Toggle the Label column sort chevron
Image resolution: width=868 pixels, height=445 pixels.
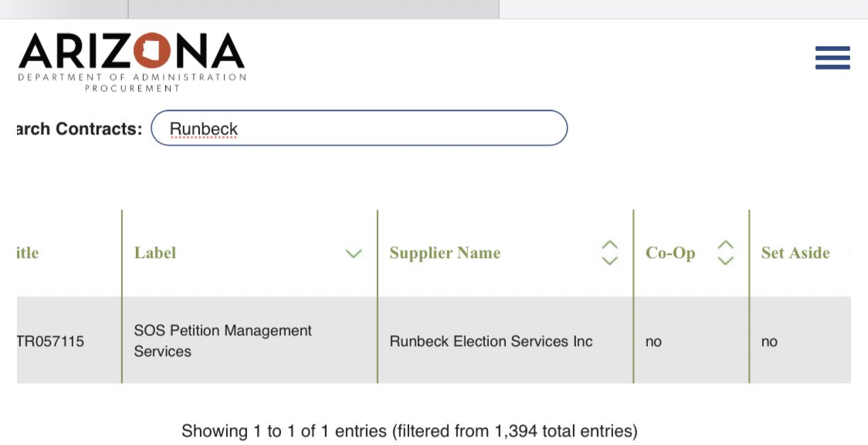tap(354, 253)
